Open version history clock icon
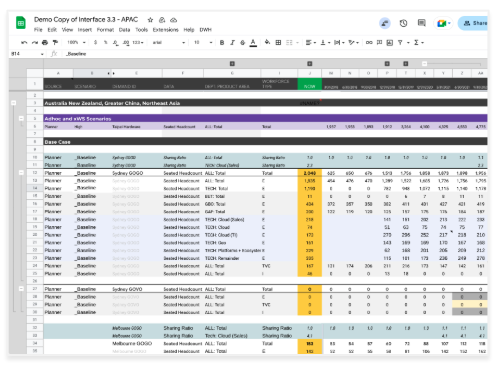The image size is (501, 369). pos(403,23)
